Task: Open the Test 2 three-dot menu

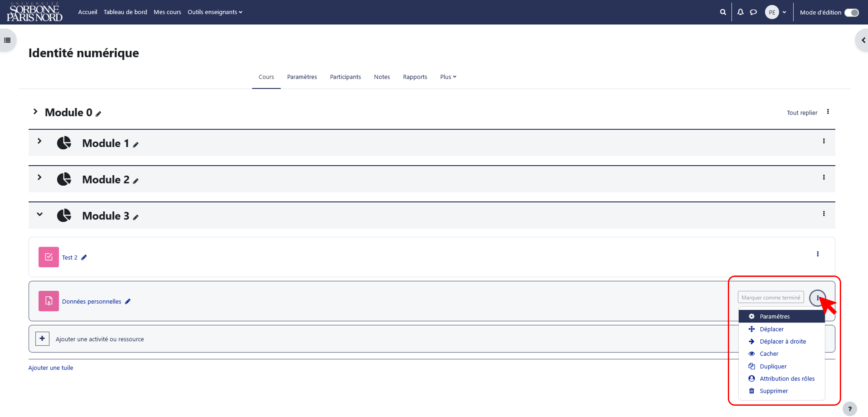Action: [x=818, y=254]
